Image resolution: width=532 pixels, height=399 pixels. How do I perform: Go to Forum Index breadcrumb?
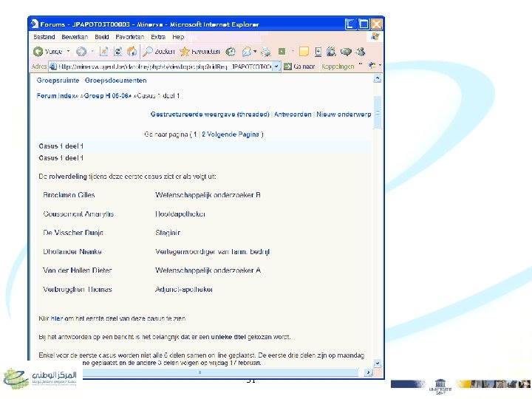55,95
